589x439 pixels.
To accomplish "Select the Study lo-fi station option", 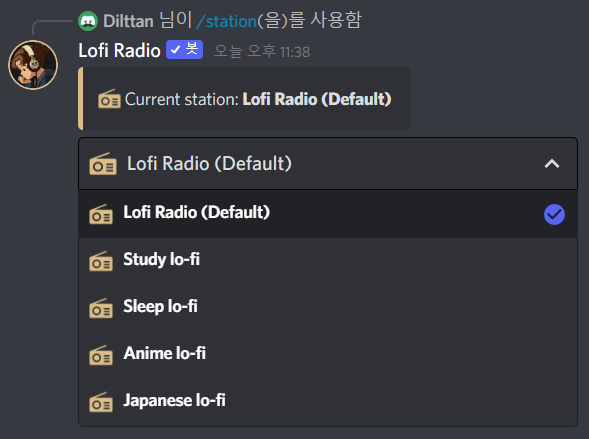I will pyautogui.click(x=328, y=260).
